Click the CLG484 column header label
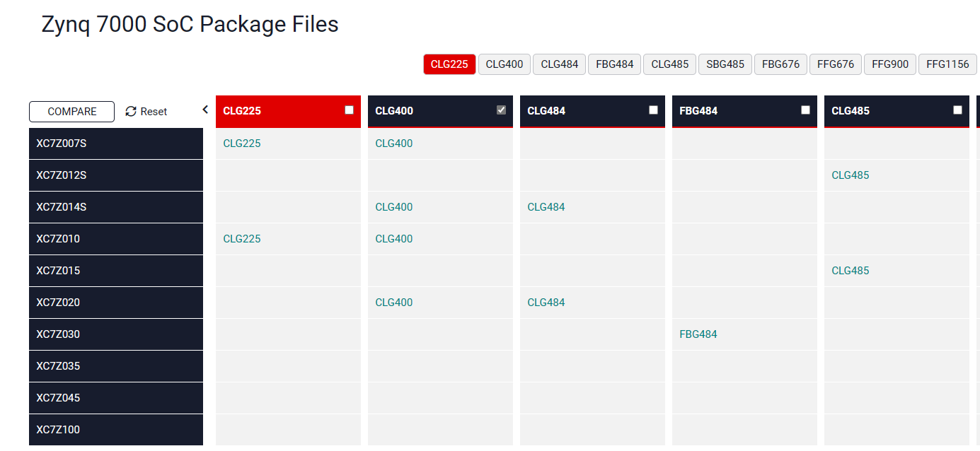The width and height of the screenshot is (980, 451). [x=546, y=111]
